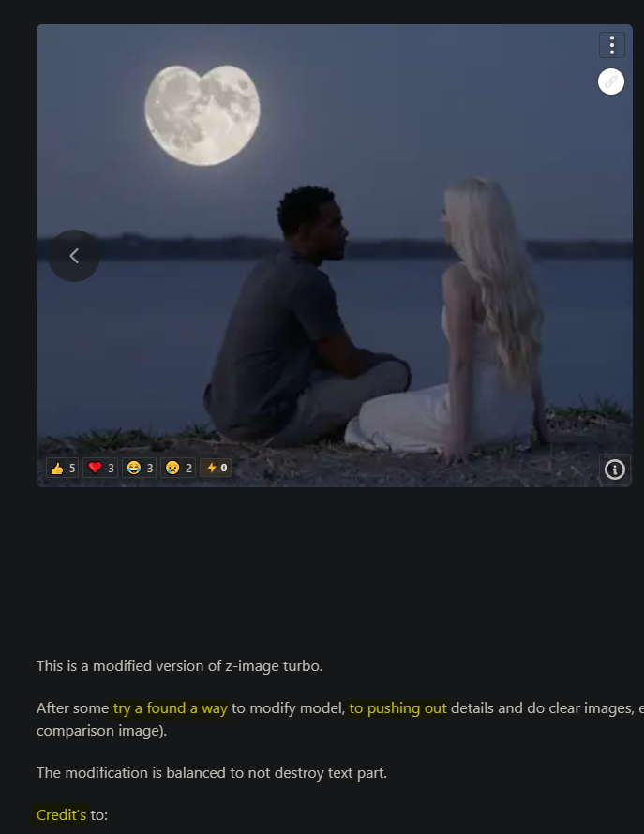Open image info circle icon
This screenshot has height=834, width=644.
point(615,469)
